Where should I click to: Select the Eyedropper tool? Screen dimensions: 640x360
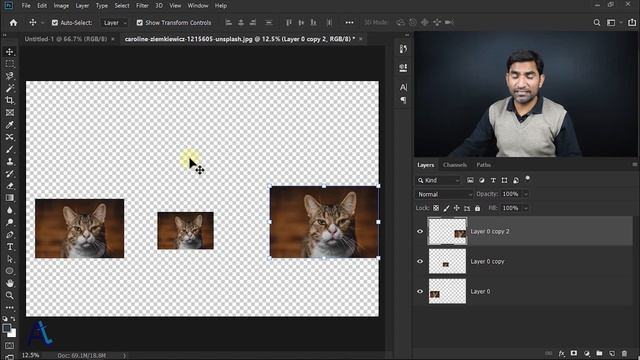9,125
